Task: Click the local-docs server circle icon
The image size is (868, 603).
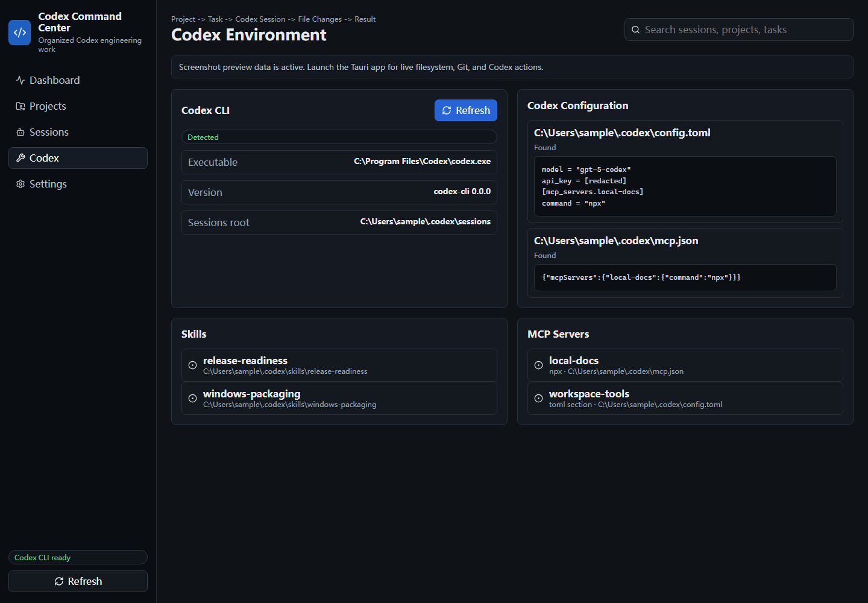Action: [x=538, y=365]
